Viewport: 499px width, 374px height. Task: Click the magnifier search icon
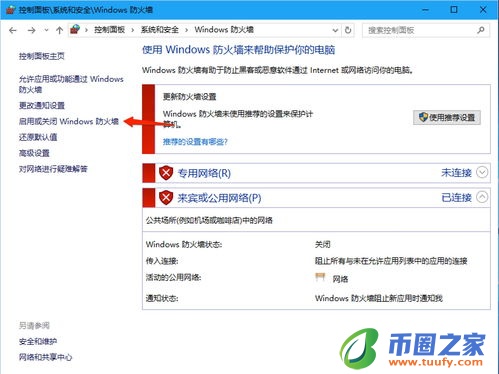[481, 30]
